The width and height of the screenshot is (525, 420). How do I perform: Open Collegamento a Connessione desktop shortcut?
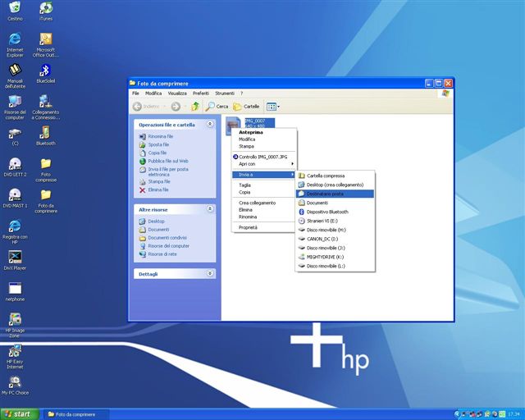[46, 107]
